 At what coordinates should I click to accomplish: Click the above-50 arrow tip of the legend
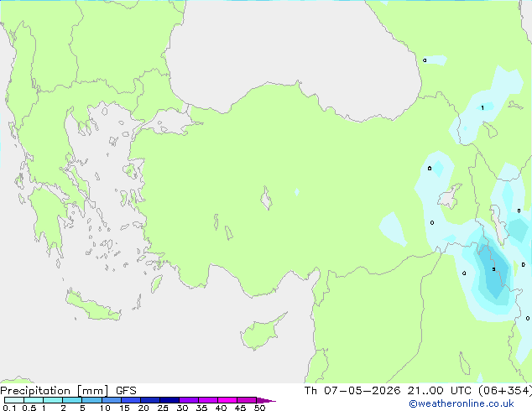coord(266,400)
